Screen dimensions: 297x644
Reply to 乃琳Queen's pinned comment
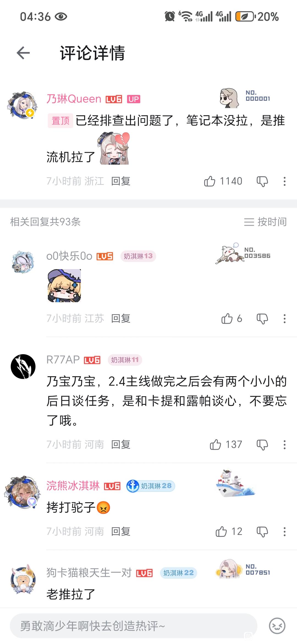coord(121,181)
